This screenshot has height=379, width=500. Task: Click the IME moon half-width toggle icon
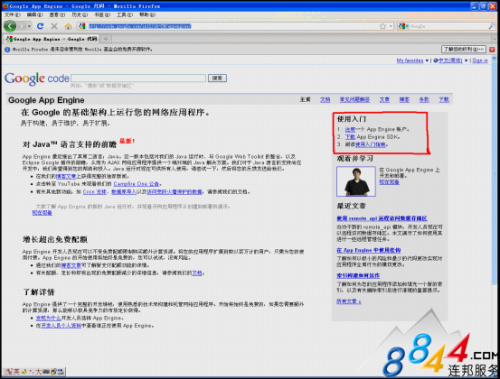pos(24,371)
